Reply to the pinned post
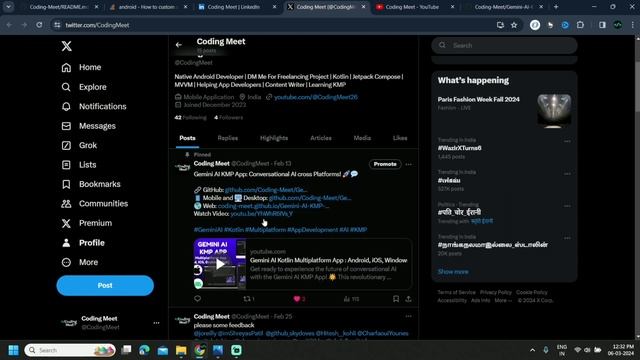Viewport: 640px width, 360px height. click(198, 299)
